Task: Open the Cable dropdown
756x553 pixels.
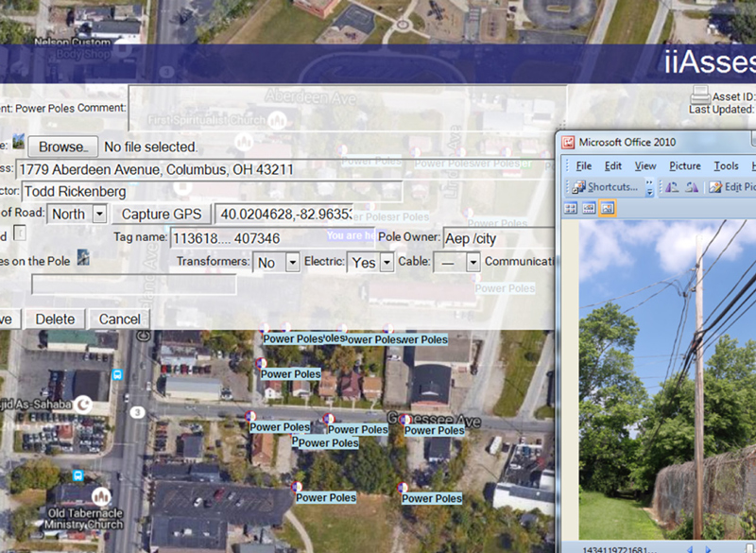Action: tap(473, 262)
